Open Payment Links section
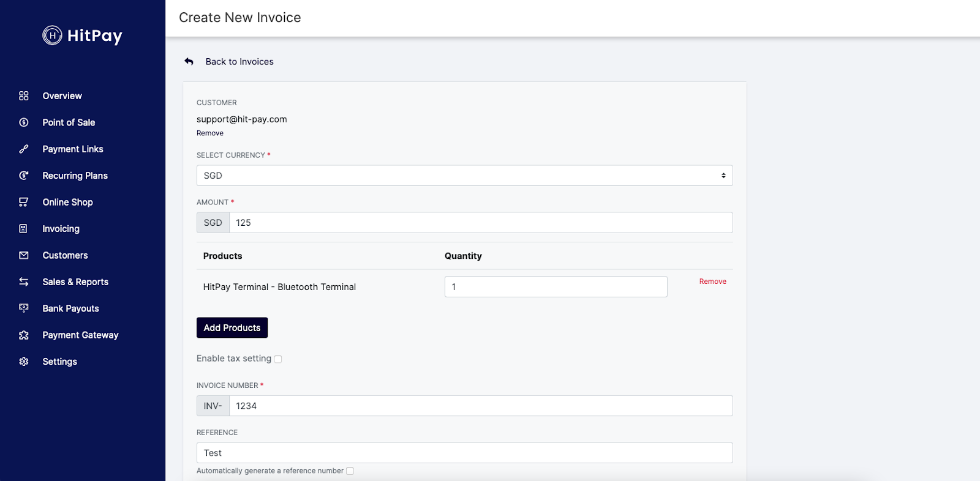 point(73,149)
